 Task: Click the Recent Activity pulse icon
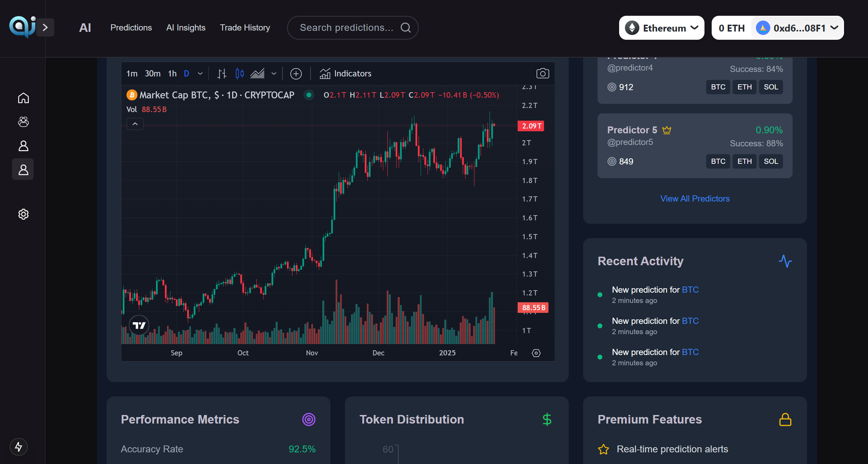(785, 261)
